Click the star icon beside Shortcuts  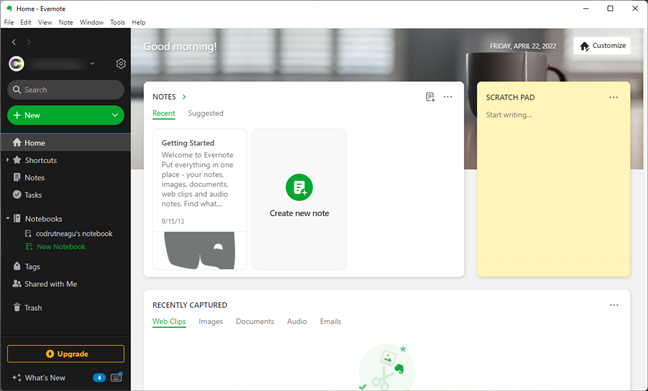[17, 160]
